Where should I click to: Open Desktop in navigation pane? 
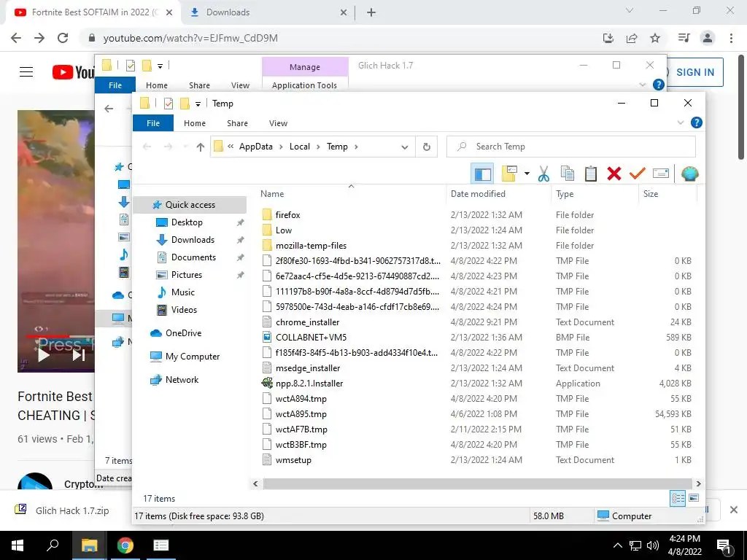187,222
